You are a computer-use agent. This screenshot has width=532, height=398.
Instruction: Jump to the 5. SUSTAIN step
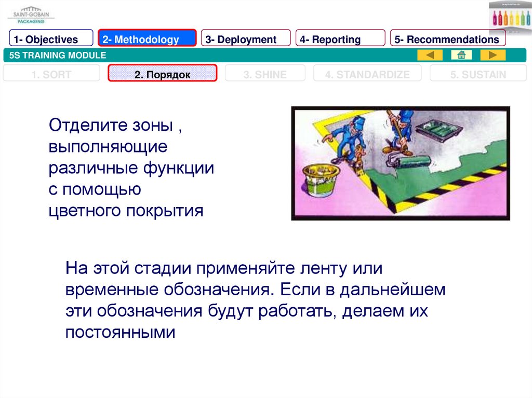pyautogui.click(x=477, y=74)
